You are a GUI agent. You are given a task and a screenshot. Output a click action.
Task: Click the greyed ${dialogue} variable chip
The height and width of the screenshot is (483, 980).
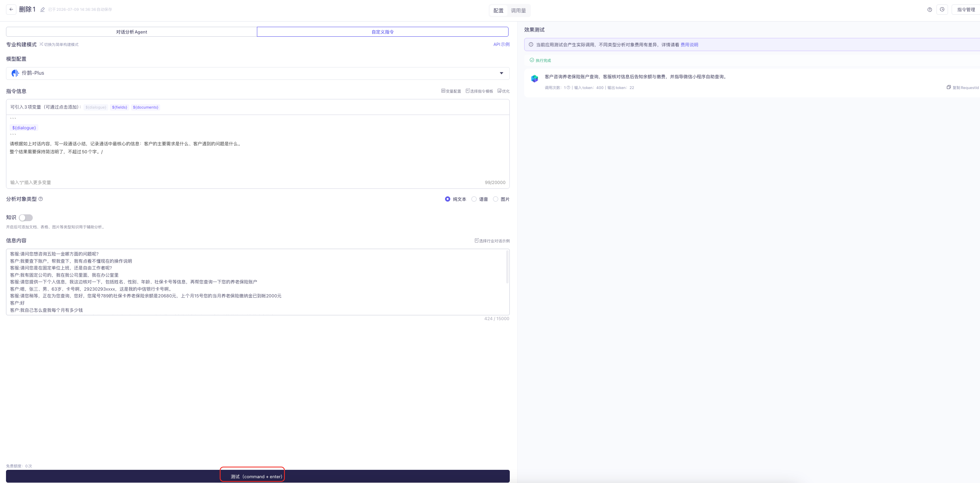pyautogui.click(x=96, y=107)
